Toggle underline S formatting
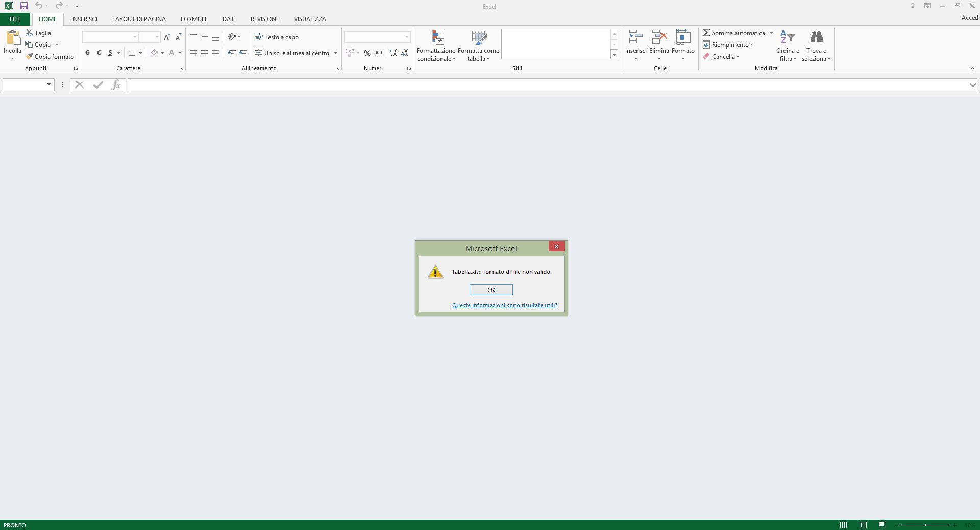 tap(110, 53)
